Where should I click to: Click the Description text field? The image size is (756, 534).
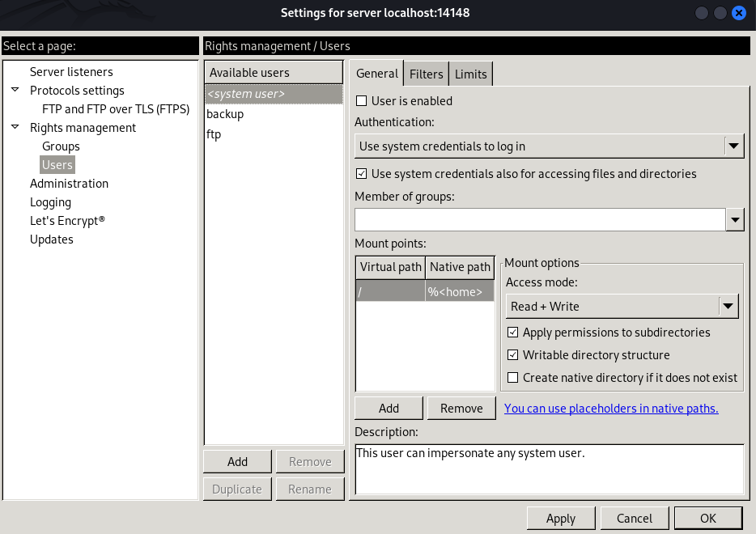(549, 469)
